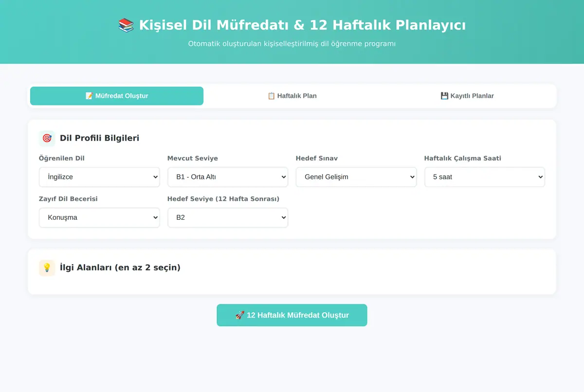Image resolution: width=584 pixels, height=392 pixels.
Task: Open the Hedef Sınav dropdown
Action: tap(356, 177)
